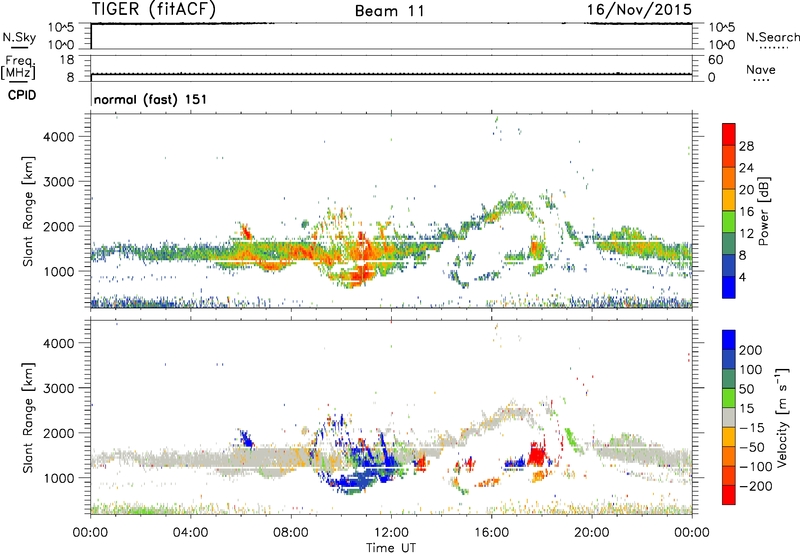The width and height of the screenshot is (800, 554).
Task: Select the 12:00 time tick label
Action: (391, 533)
